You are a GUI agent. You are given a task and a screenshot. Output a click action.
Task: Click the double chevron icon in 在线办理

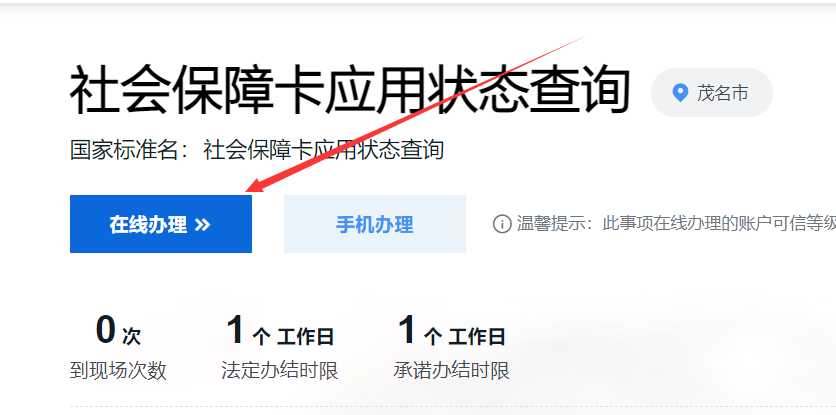(x=203, y=225)
